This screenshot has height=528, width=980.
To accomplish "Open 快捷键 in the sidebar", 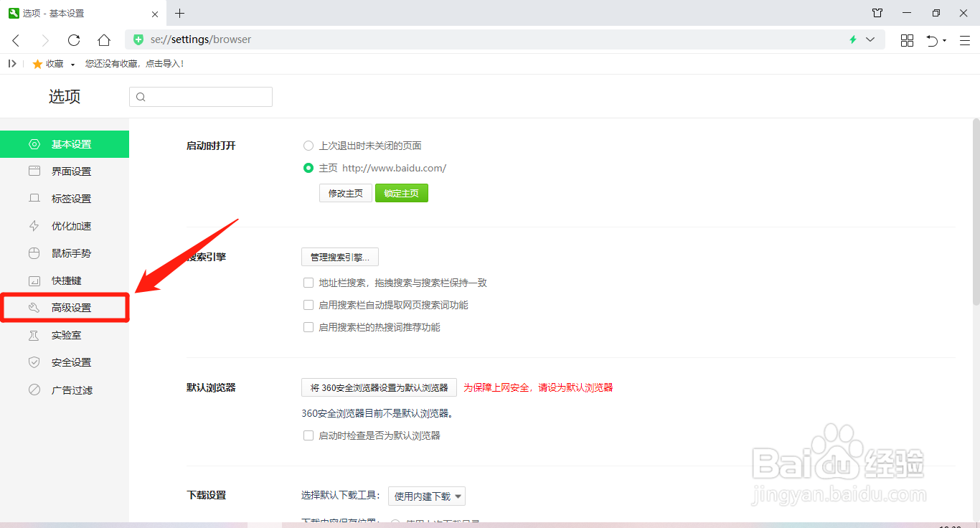I will pyautogui.click(x=65, y=280).
